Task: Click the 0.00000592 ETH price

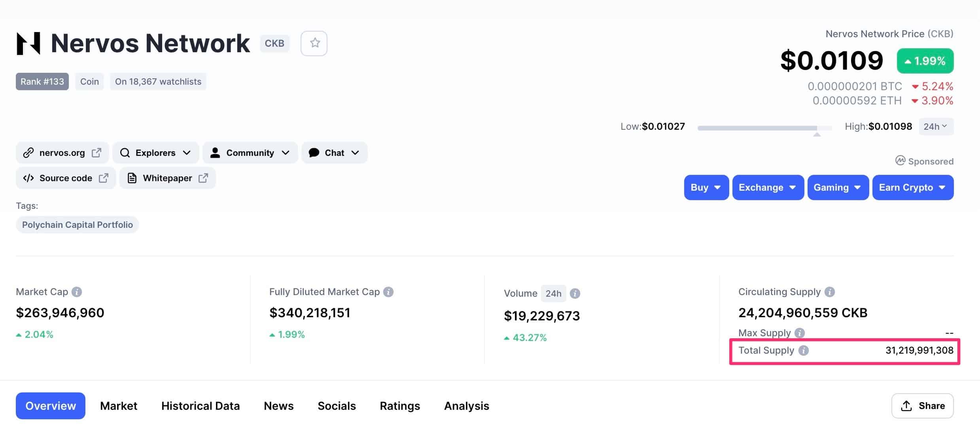Action: coord(857,100)
